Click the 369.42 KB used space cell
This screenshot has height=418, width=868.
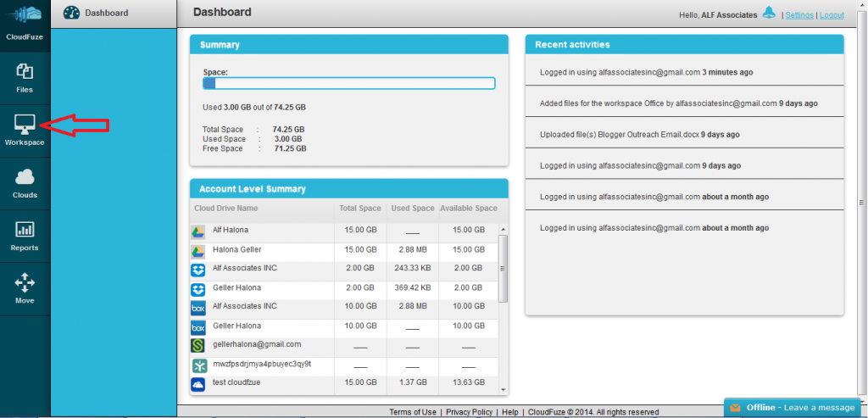413,288
